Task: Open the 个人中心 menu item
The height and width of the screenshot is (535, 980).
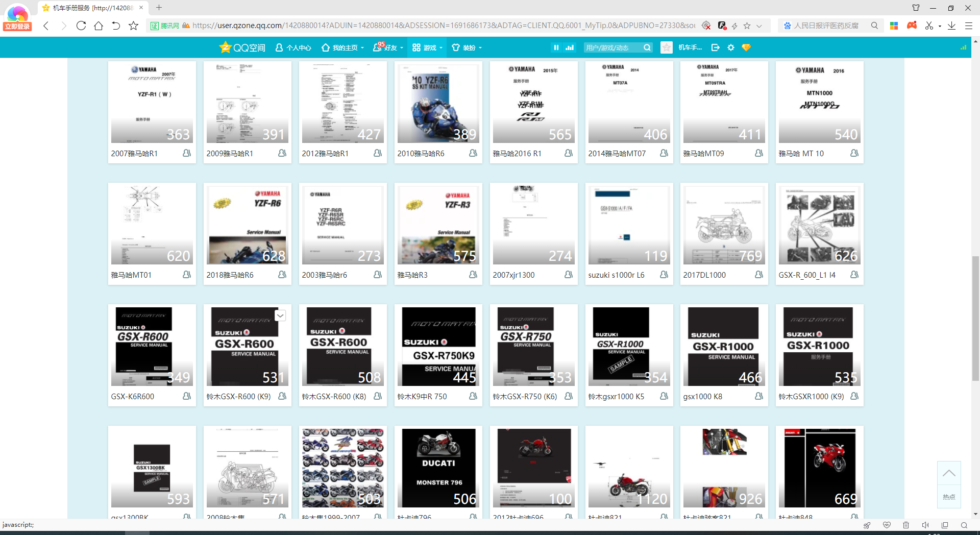Action: [x=293, y=47]
